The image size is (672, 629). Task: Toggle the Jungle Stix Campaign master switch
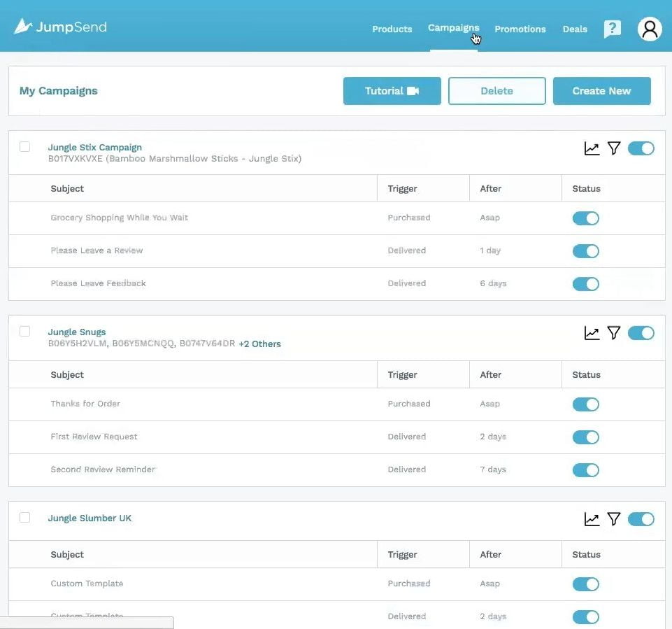click(x=641, y=148)
